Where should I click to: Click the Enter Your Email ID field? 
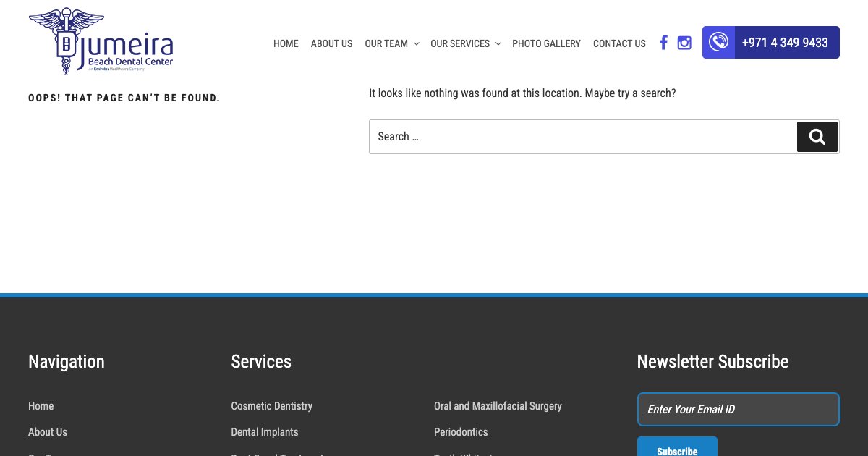(x=738, y=409)
